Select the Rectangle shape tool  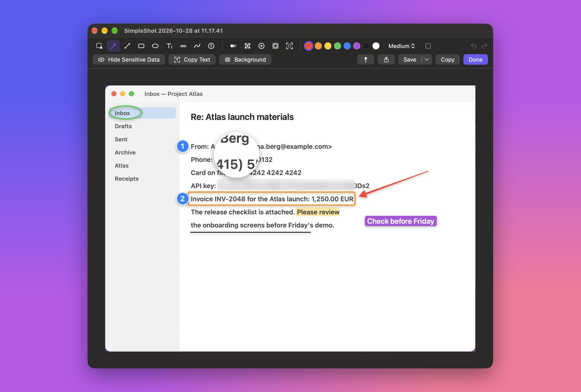point(141,46)
